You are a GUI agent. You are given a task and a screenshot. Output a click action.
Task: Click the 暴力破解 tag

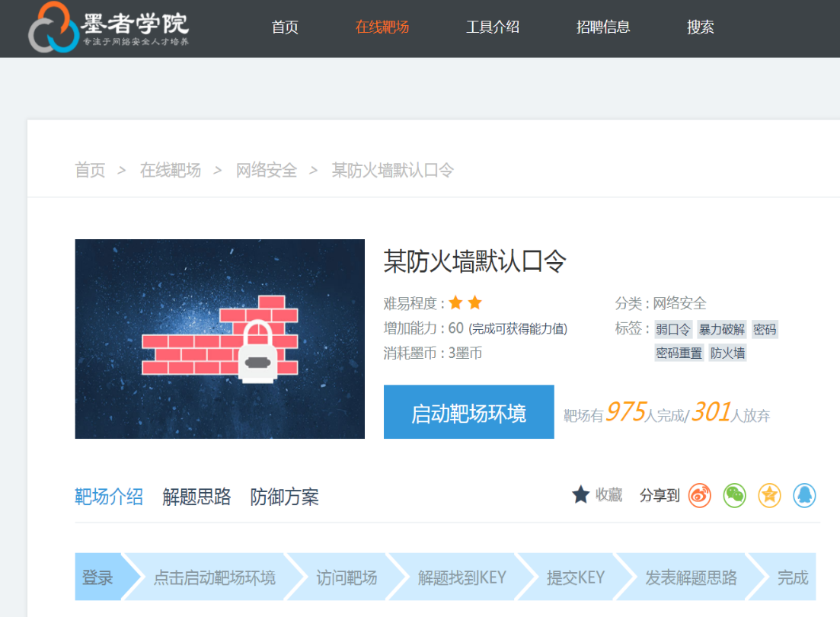pyautogui.click(x=722, y=329)
